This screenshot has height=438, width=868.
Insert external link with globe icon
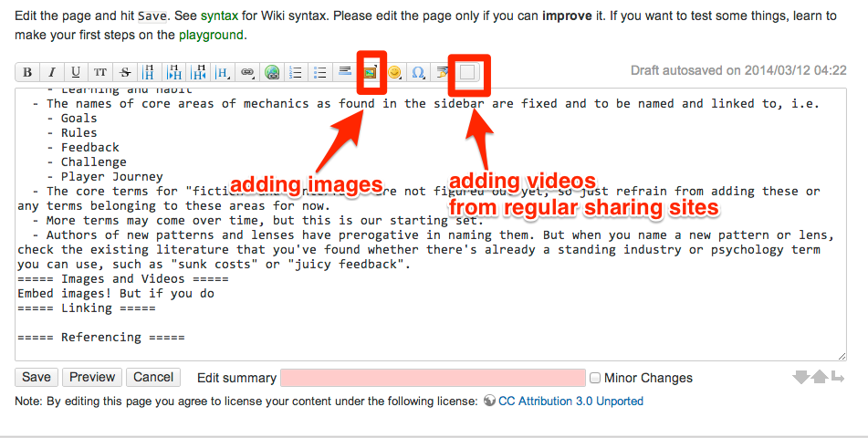[x=271, y=72]
